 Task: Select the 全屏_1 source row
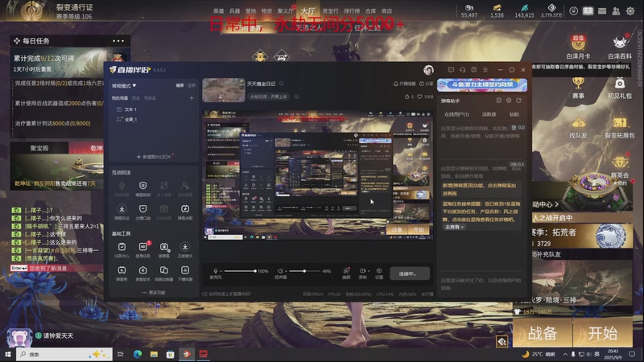pyautogui.click(x=152, y=119)
